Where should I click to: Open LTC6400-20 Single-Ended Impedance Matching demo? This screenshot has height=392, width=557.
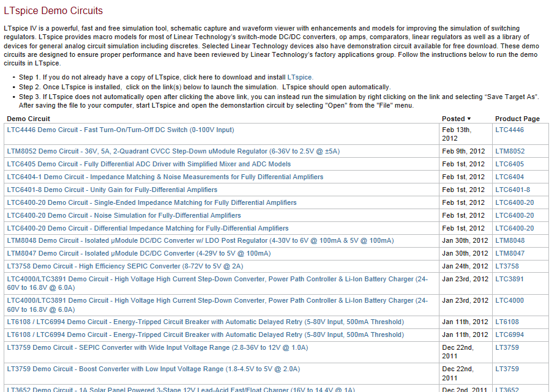[152, 202]
